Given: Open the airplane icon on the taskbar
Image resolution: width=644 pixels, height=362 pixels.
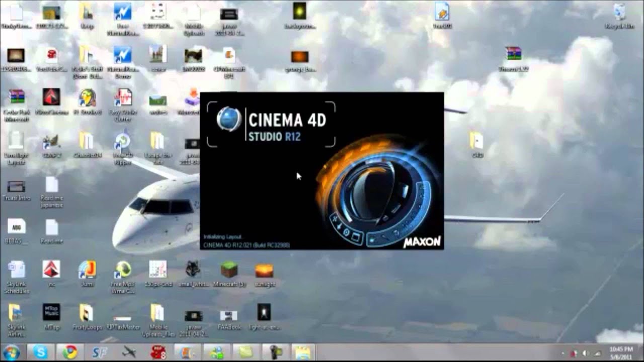Looking at the screenshot, I should pos(129,352).
